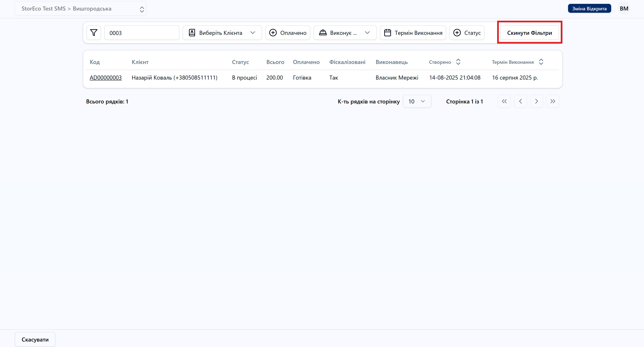The image size is (644, 347).
Task: Jump to the last page
Action: point(552,101)
